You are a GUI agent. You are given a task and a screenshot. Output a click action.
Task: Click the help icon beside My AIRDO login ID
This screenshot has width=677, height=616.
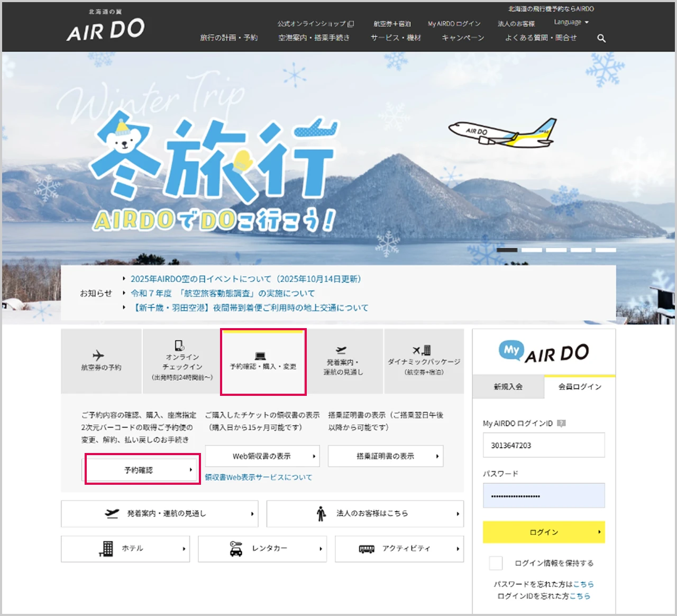coord(562,423)
